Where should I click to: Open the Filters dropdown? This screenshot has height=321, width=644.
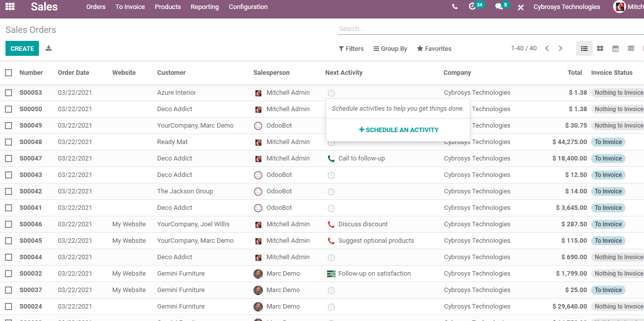click(x=351, y=49)
